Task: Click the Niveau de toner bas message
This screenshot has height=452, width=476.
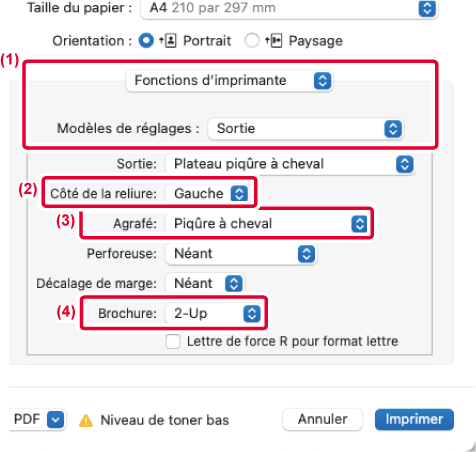Action: click(x=165, y=420)
